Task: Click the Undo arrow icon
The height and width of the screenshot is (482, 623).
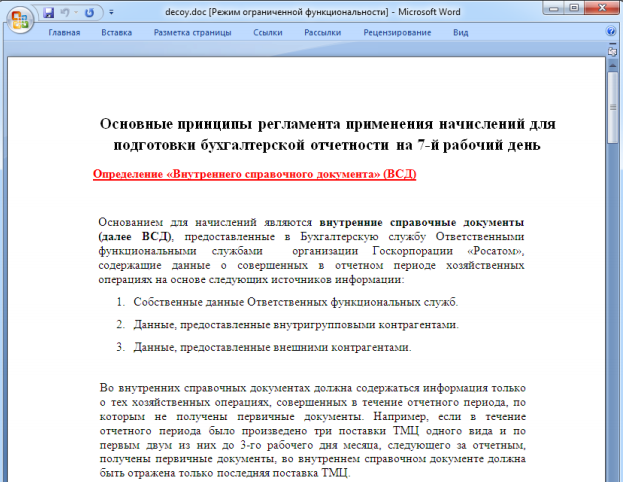Action: (x=65, y=13)
